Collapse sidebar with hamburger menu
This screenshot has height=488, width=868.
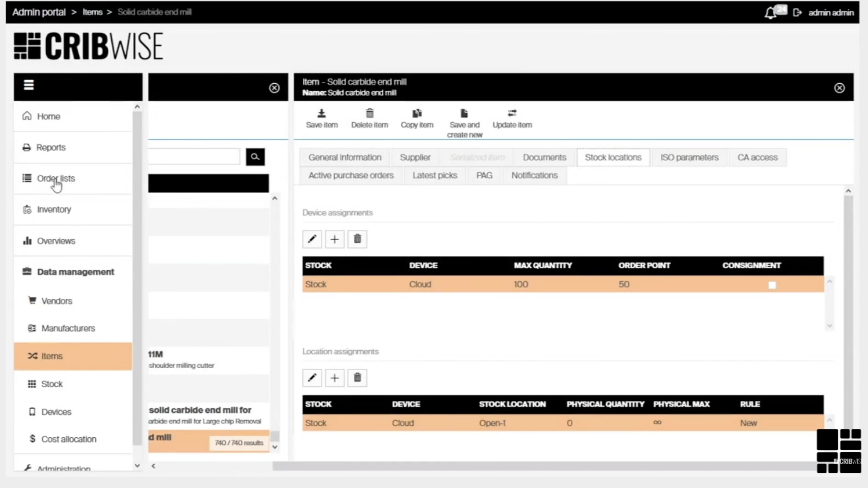[29, 85]
